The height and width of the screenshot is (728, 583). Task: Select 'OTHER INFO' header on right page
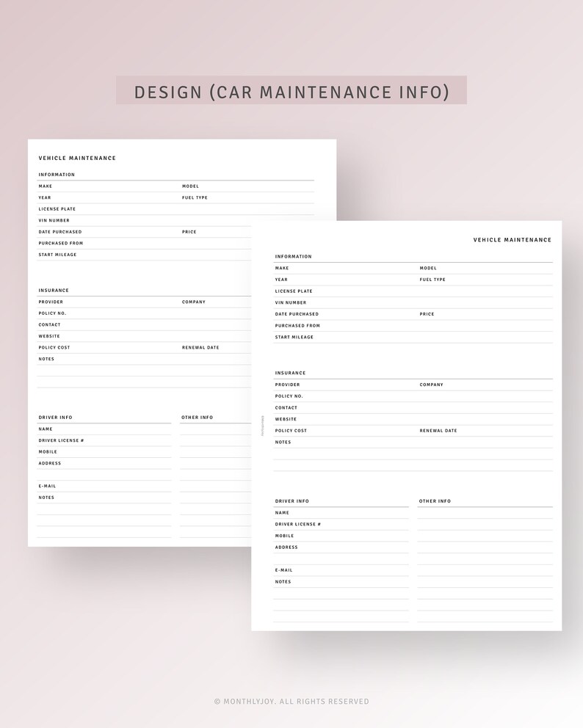[x=435, y=501]
